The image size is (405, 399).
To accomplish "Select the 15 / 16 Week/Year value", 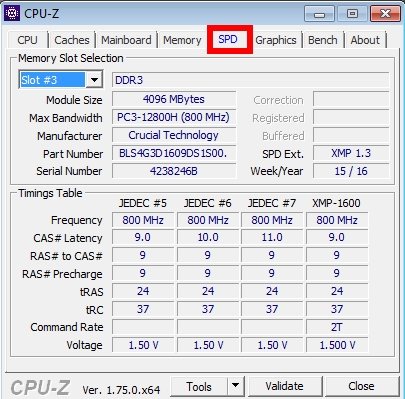I will tap(351, 171).
